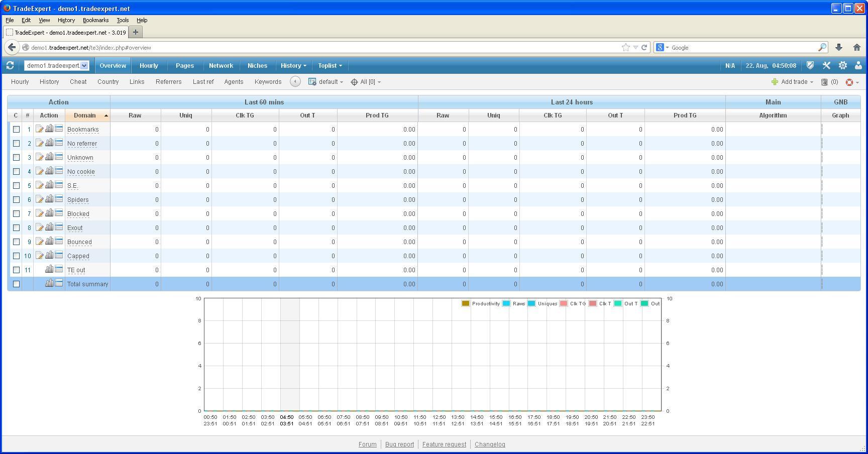
Task: Click the browser back arrow
Action: click(x=12, y=47)
